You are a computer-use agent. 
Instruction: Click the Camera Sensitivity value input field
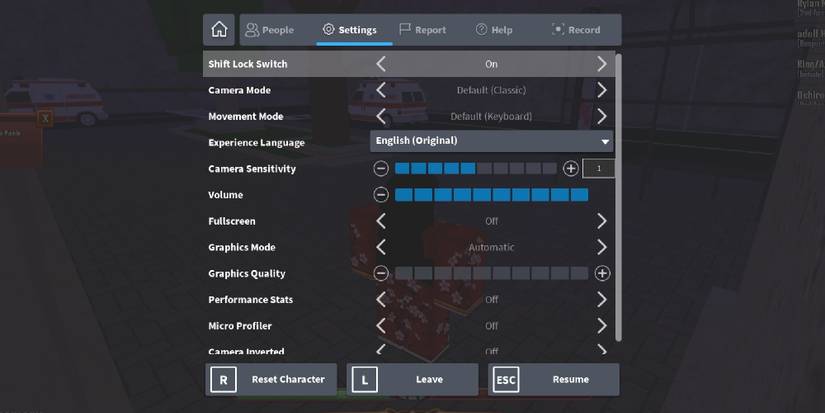598,169
